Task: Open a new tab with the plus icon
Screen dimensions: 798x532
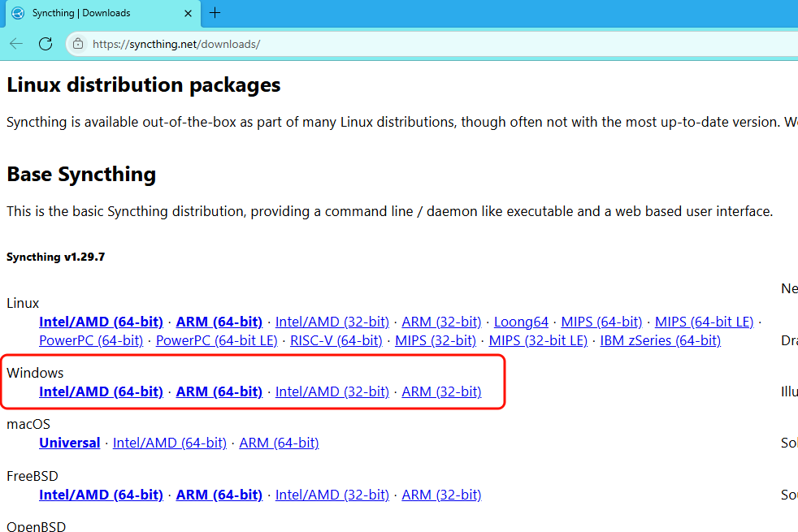Action: 215,13
